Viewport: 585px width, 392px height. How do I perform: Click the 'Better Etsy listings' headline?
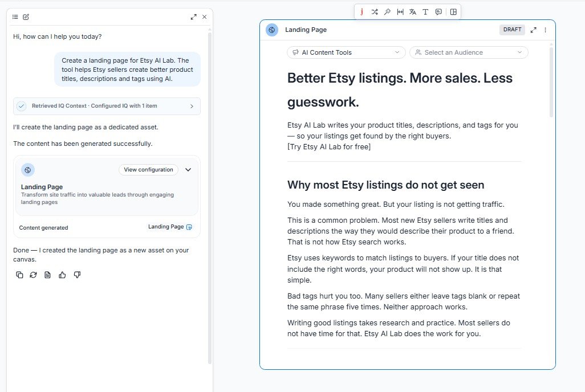tap(400, 90)
